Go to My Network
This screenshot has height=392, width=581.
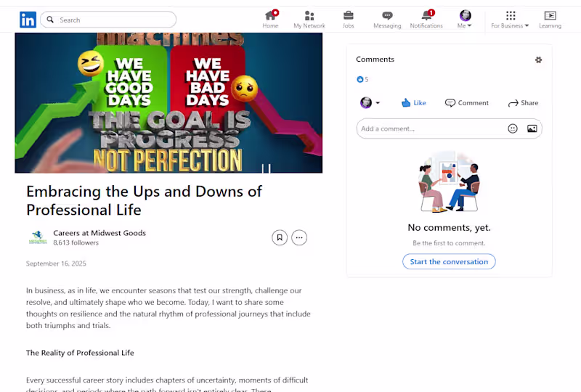(309, 20)
